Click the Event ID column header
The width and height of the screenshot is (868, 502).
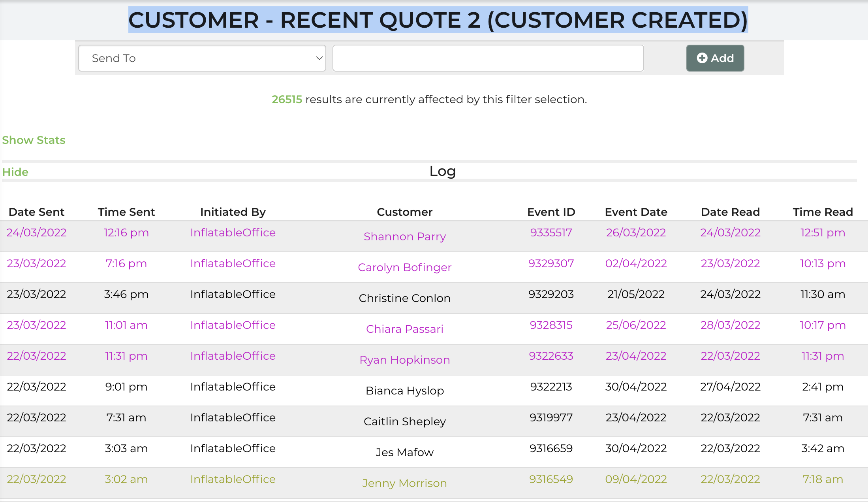point(551,212)
